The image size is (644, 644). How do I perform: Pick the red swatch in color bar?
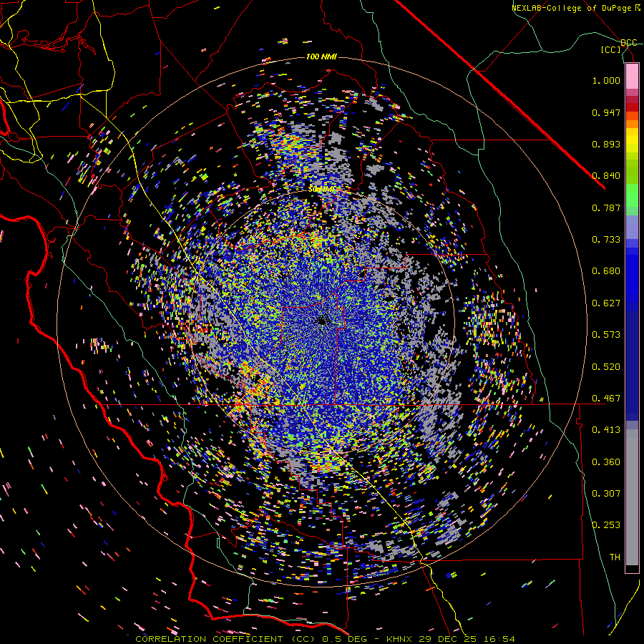[x=632, y=107]
